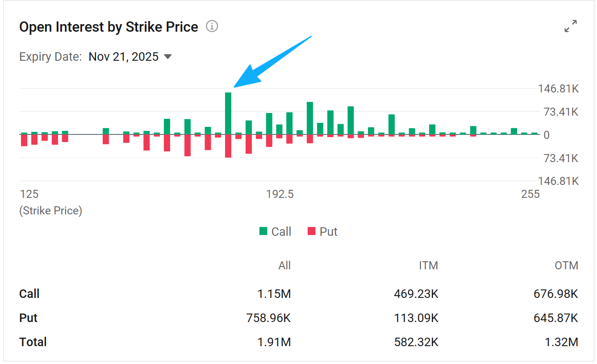Screen dimensions: 597x364
Task: Toggle the Call series in legend
Action: tap(275, 231)
